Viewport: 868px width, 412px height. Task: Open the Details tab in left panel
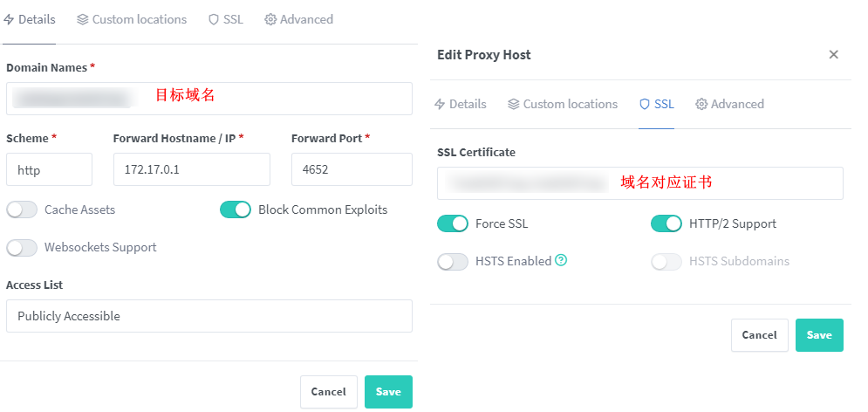[x=30, y=19]
